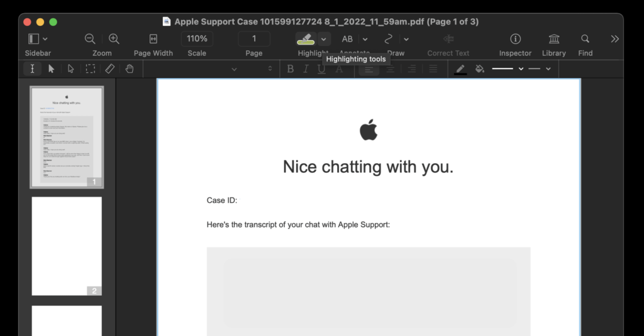This screenshot has height=336, width=644.
Task: Zoom out with the minus magnifier
Action: point(90,38)
